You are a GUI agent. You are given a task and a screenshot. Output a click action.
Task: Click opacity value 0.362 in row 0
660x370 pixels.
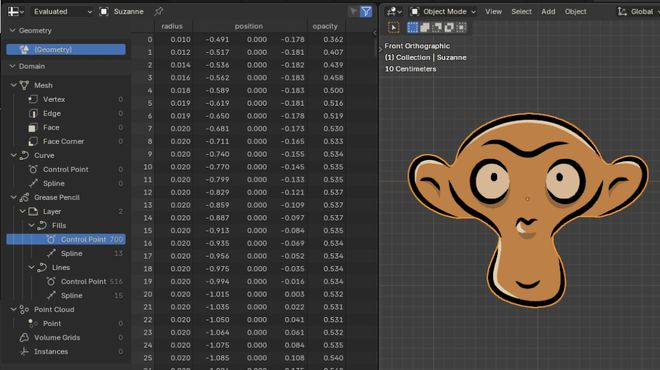point(333,40)
